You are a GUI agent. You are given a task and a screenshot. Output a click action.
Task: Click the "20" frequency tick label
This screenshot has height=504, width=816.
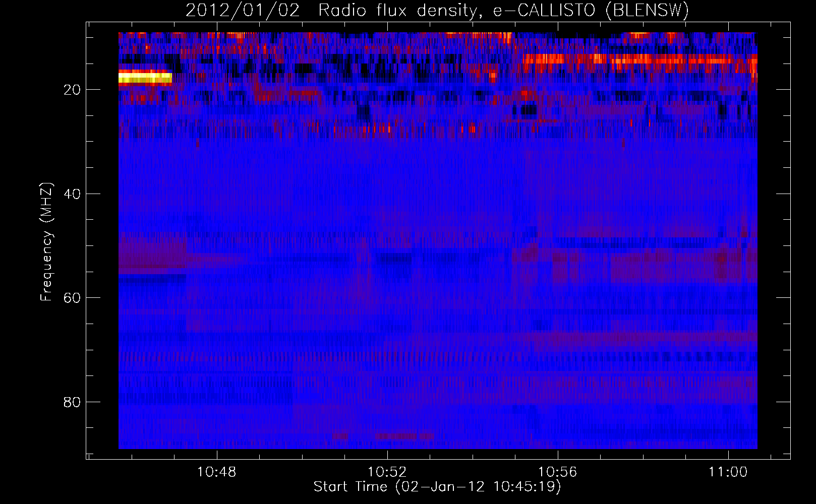coord(73,90)
